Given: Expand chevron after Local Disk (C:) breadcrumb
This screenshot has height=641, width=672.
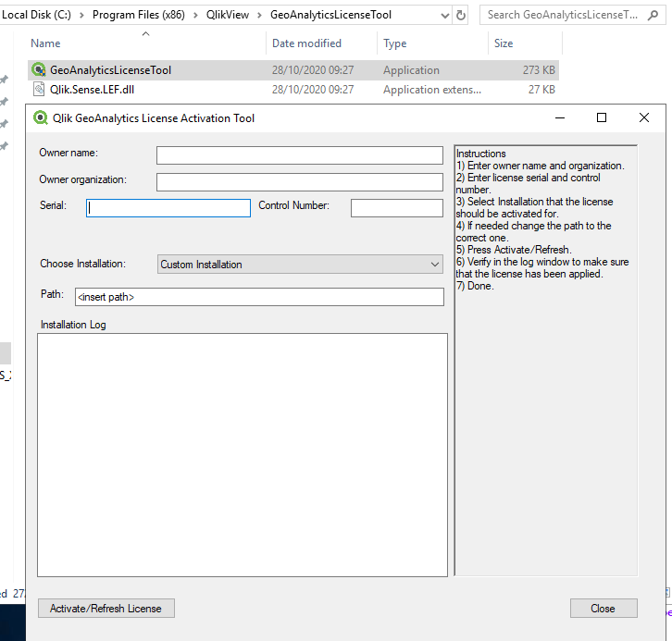Looking at the screenshot, I should click(x=81, y=16).
